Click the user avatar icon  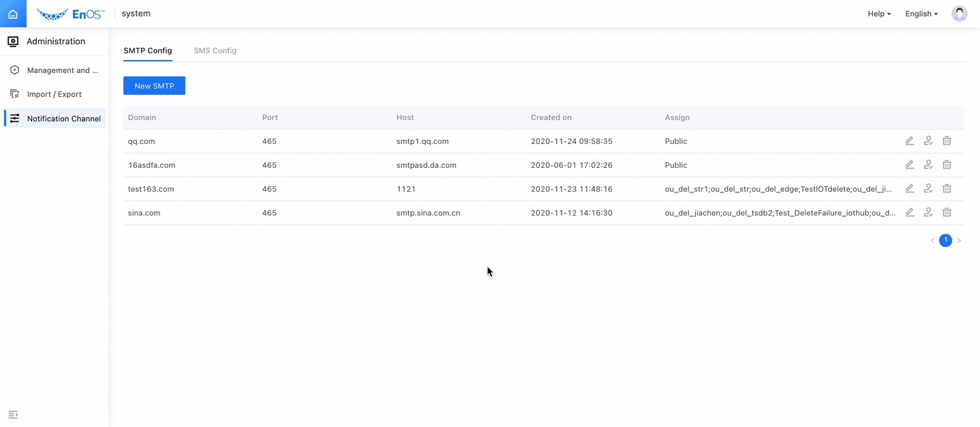959,14
